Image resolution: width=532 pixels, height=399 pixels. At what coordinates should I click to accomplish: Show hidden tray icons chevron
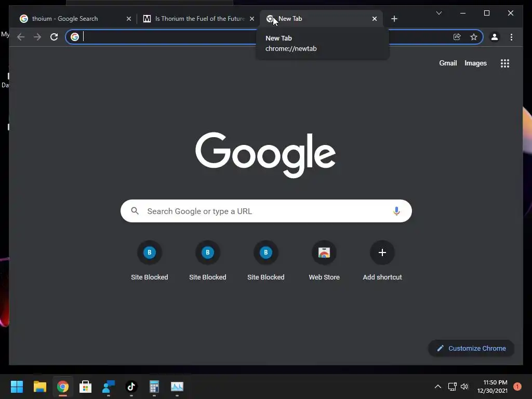pos(438,387)
